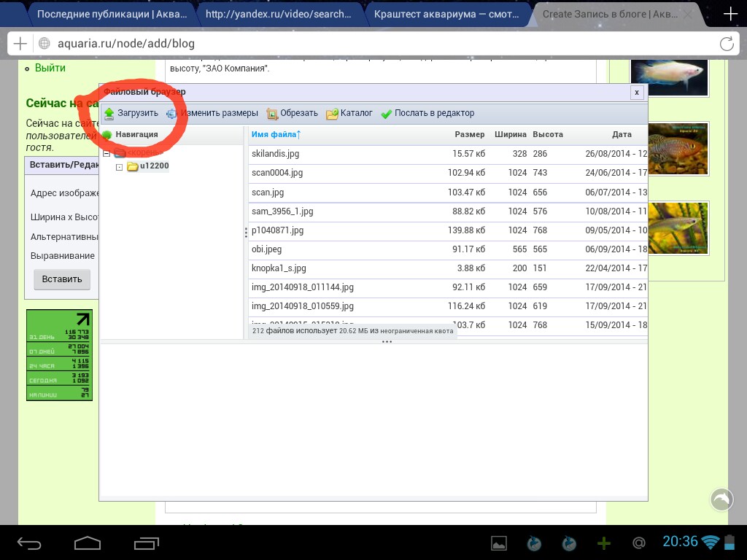Select file skilandis.jpg
The height and width of the screenshot is (560, 747).
click(x=448, y=154)
